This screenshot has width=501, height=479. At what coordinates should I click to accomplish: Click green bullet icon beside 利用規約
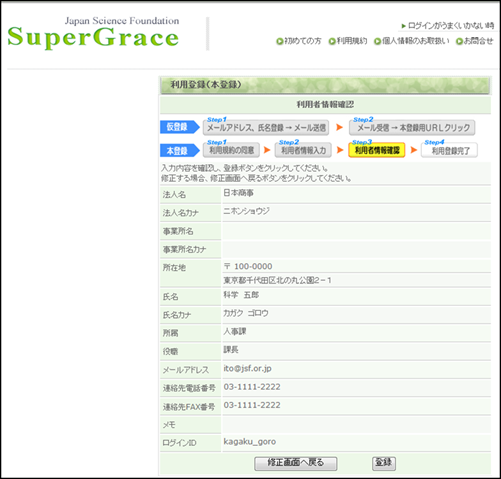332,41
